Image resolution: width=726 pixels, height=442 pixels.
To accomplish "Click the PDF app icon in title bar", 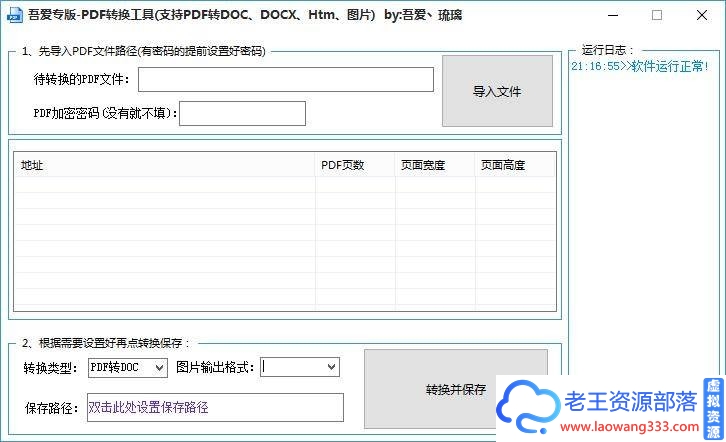I will coord(14,15).
